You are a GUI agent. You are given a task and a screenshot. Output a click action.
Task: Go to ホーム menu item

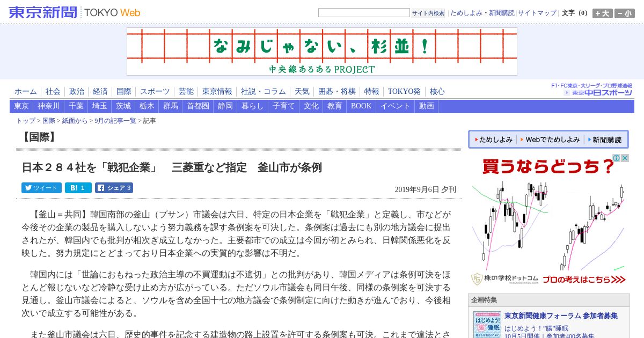pos(26,91)
